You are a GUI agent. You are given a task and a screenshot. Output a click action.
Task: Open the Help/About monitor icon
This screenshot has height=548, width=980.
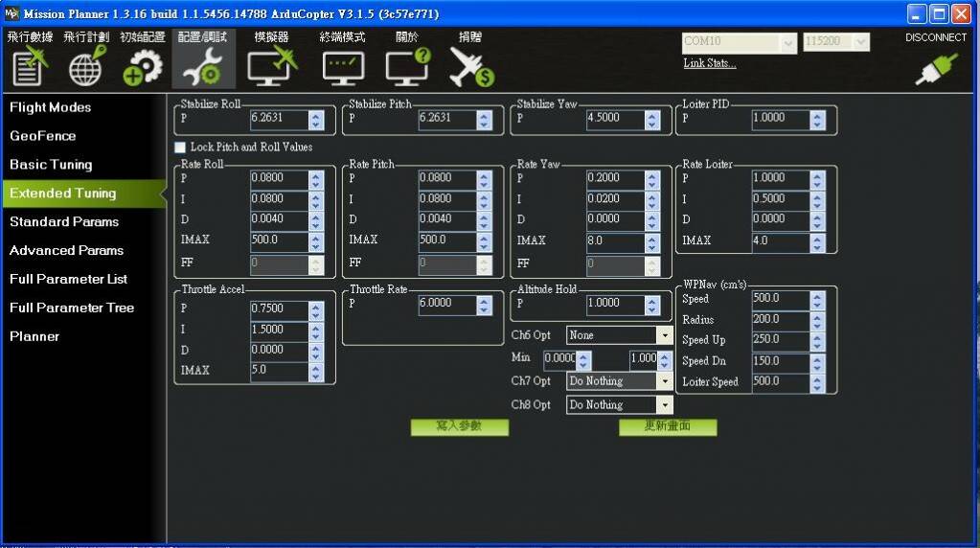tap(408, 67)
